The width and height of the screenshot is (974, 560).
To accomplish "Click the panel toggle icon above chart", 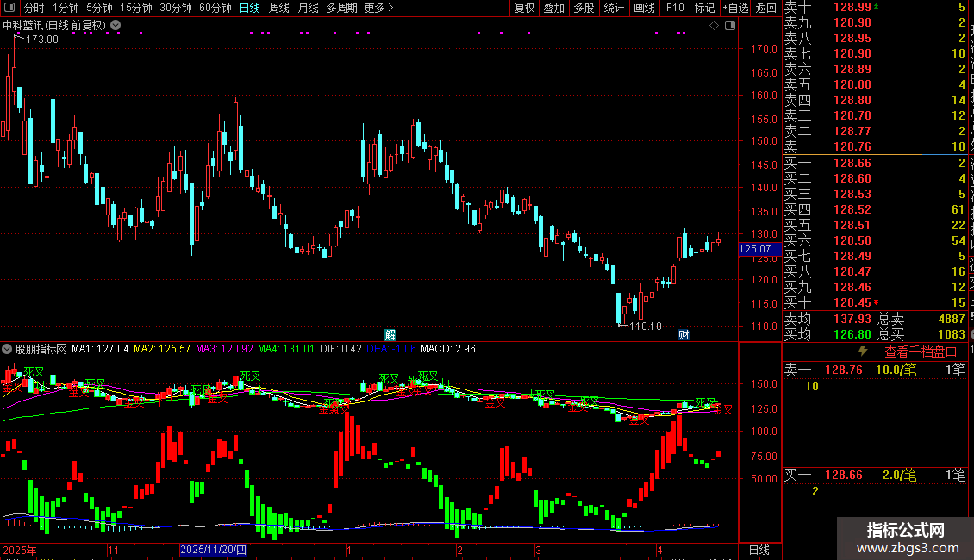I will click(x=730, y=26).
